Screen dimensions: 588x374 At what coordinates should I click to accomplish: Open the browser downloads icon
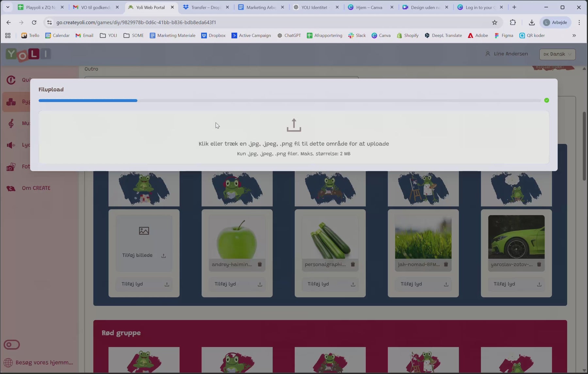click(531, 23)
